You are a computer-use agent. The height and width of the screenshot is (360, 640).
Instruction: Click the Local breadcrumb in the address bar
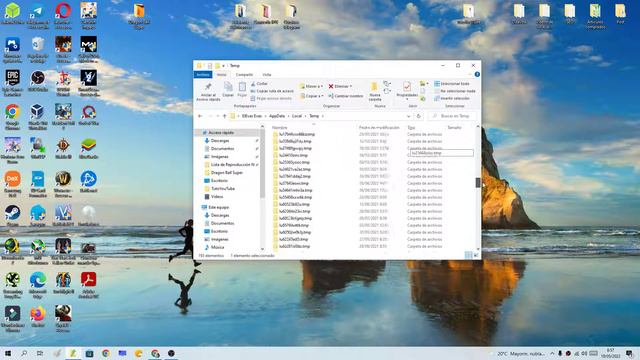tap(297, 116)
